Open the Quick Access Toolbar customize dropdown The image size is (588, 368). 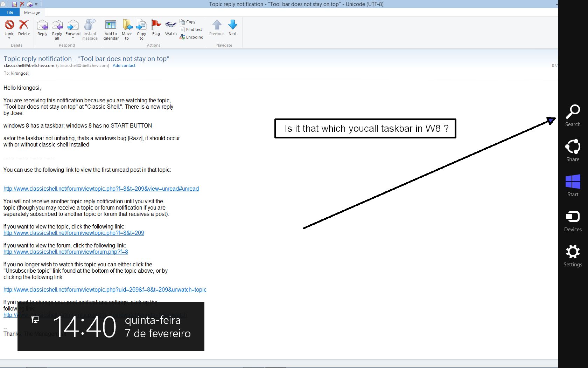coord(36,5)
